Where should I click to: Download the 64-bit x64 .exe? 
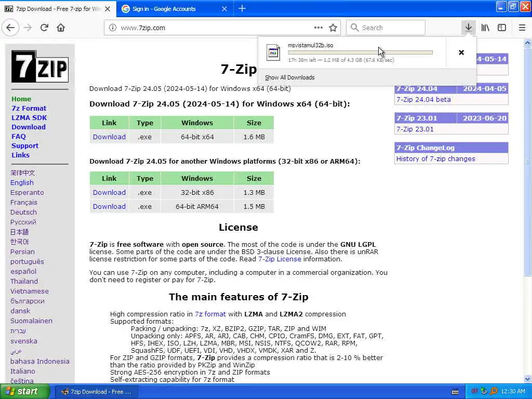[x=109, y=137]
